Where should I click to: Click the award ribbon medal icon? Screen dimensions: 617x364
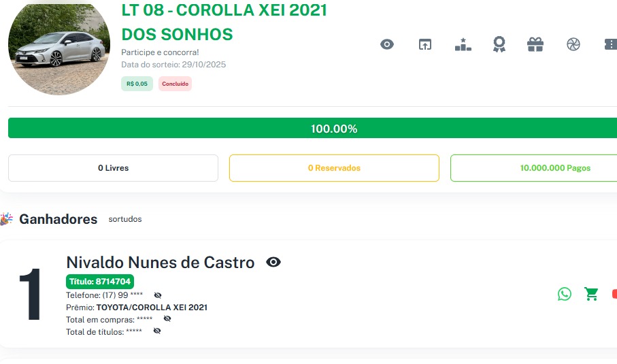[x=499, y=45]
